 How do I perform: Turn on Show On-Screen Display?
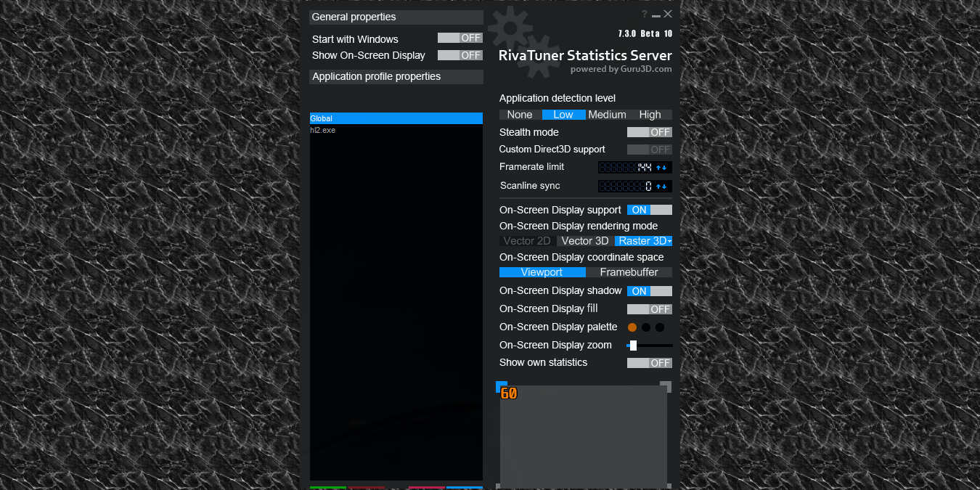460,54
